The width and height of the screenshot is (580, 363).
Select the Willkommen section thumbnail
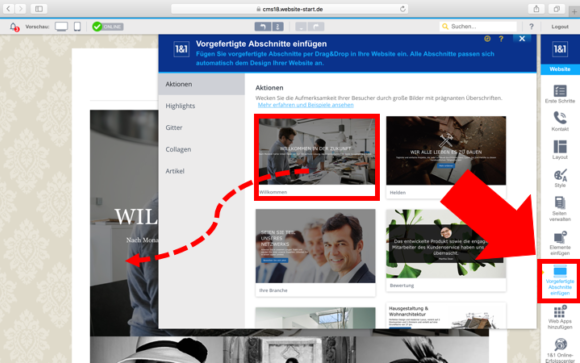(317, 157)
